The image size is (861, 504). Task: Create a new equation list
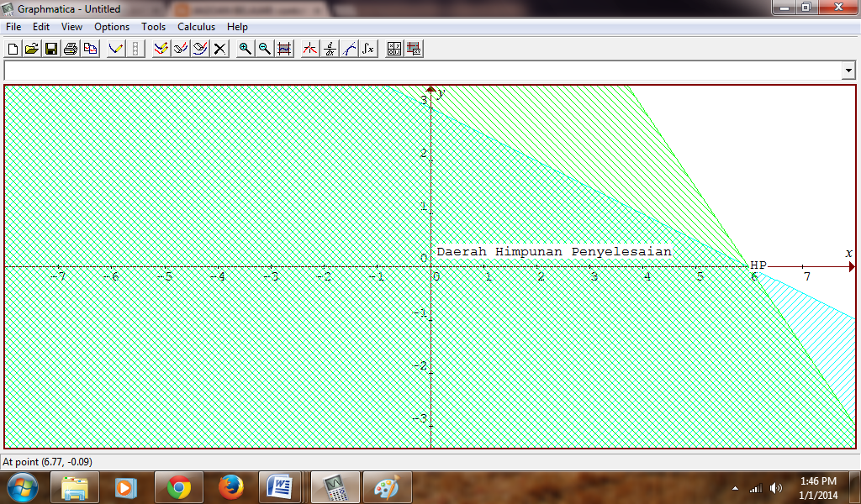coord(12,48)
